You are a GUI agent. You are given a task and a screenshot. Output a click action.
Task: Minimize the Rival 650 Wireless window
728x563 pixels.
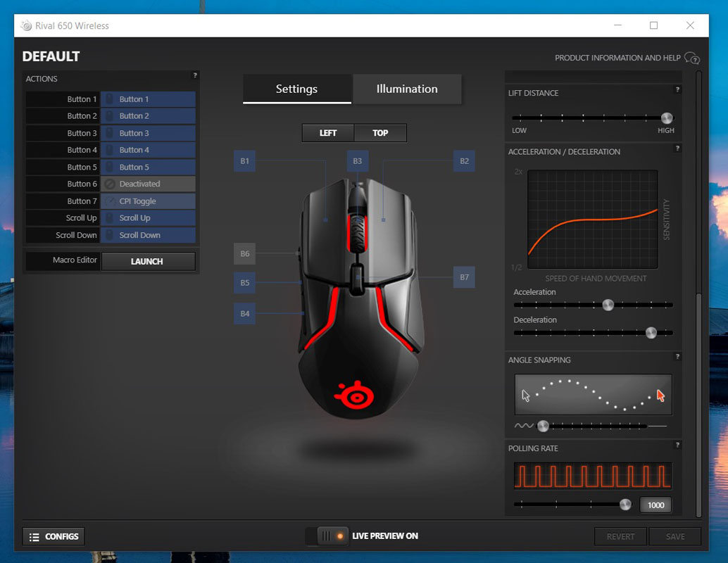[617, 25]
